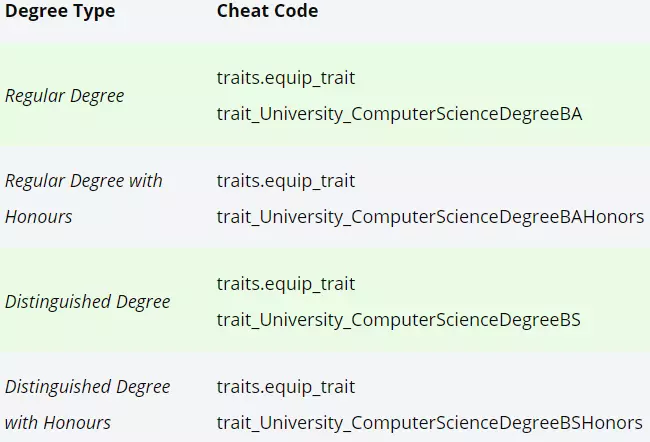Click the word 'Cheat' in the column header

pos(242,12)
